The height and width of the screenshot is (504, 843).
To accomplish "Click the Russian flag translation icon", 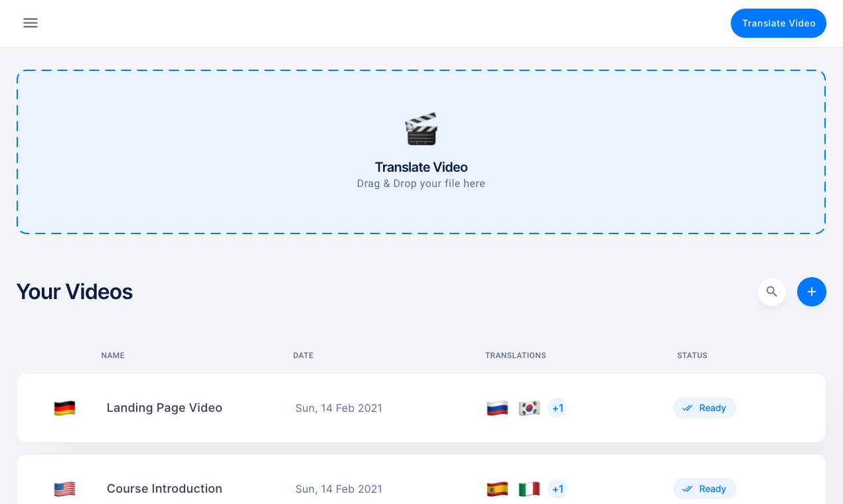I will point(497,408).
